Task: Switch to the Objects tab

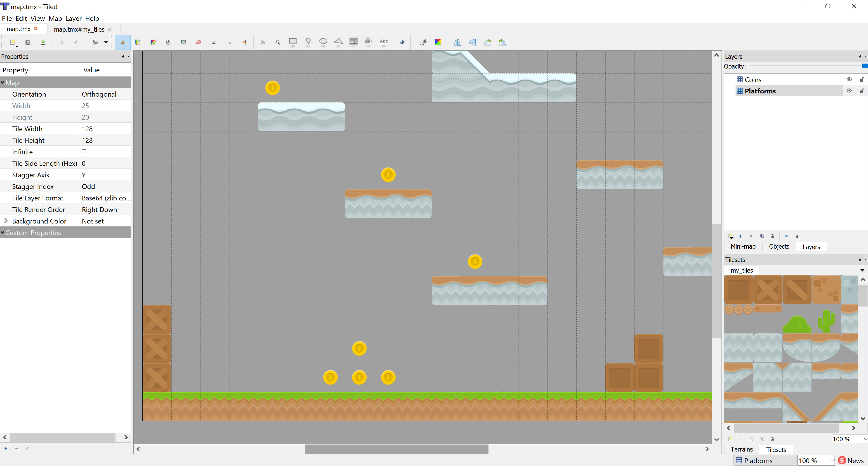Action: click(x=779, y=247)
